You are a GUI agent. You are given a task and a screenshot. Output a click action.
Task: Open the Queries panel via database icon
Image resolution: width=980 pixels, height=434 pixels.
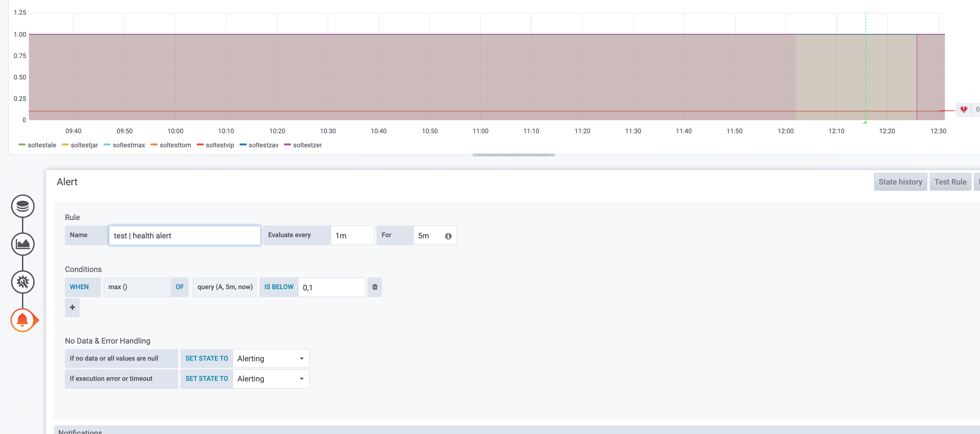(x=23, y=206)
